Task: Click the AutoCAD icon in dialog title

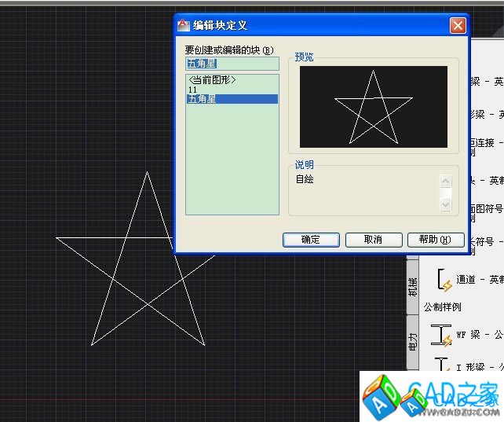Action: click(184, 25)
